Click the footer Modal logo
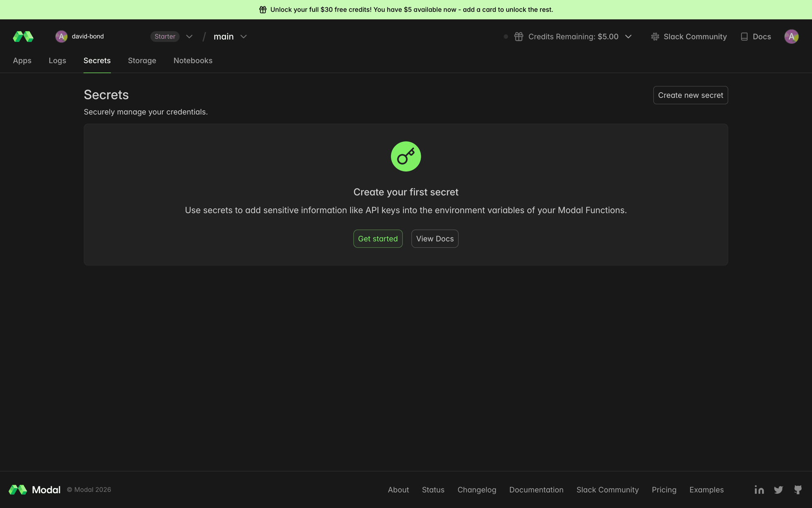Viewport: 812px width, 508px height. (18, 490)
